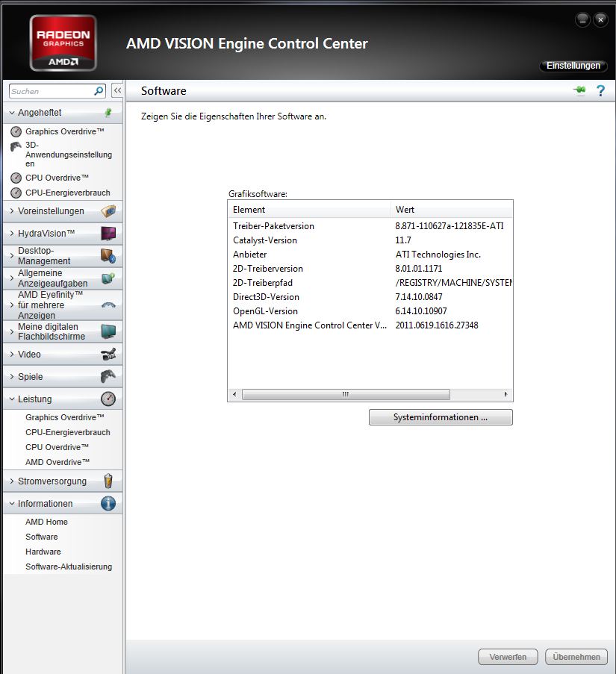
Task: Click the gamepad icon for 3D-Anwendungseinstellungen
Action: [x=16, y=147]
